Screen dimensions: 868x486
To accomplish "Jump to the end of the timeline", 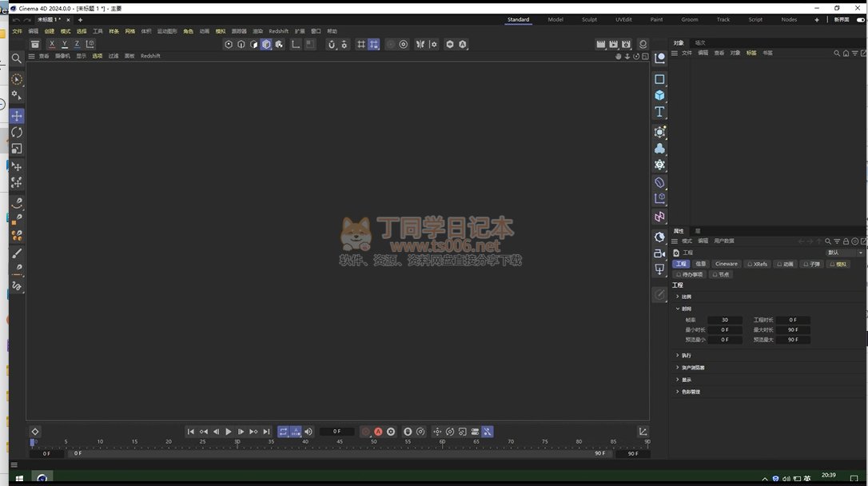I will click(x=266, y=432).
